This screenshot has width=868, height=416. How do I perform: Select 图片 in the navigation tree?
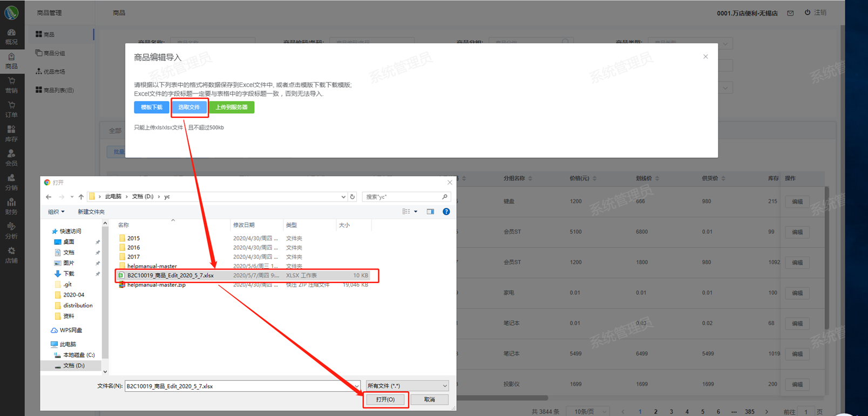point(64,263)
